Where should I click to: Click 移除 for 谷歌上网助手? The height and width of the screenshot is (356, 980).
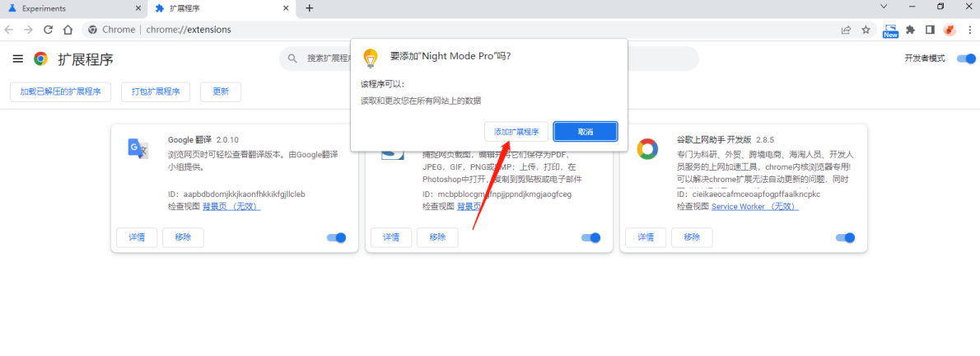(x=692, y=238)
